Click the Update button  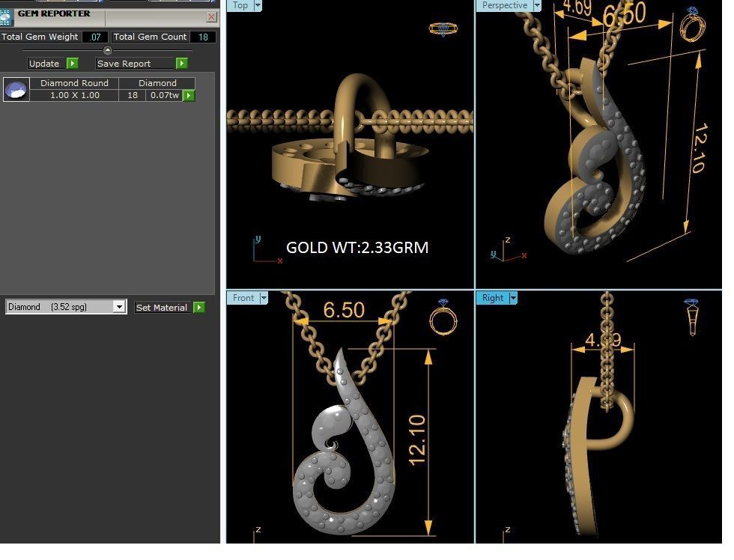point(44,63)
